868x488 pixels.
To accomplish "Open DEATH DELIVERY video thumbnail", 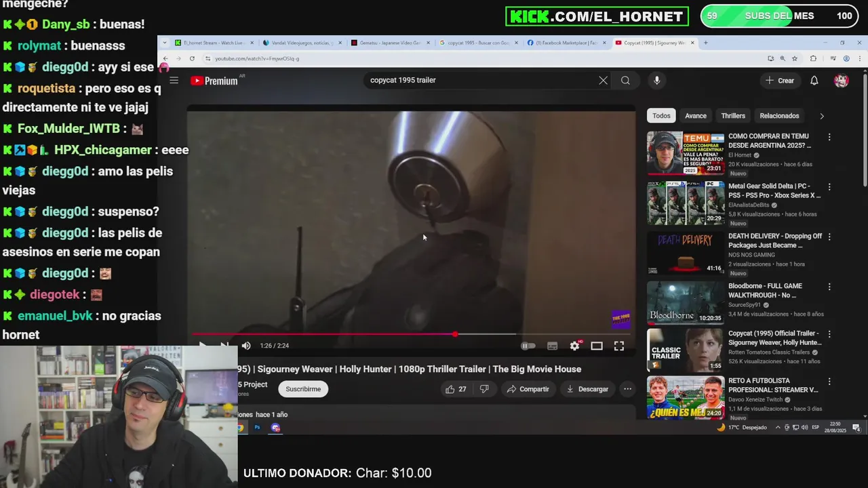I will (686, 253).
